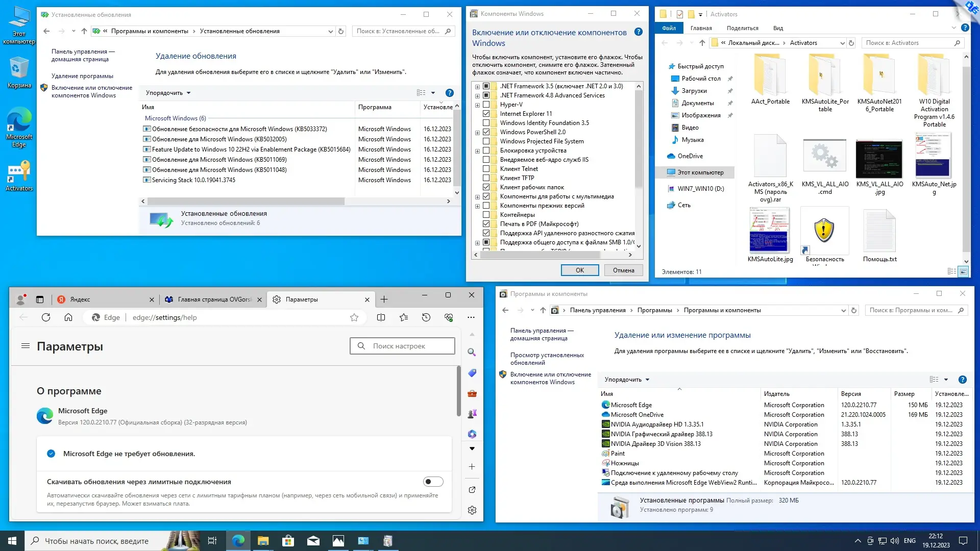980x551 pixels.
Task: Click the Edge home button icon
Action: [x=68, y=317]
